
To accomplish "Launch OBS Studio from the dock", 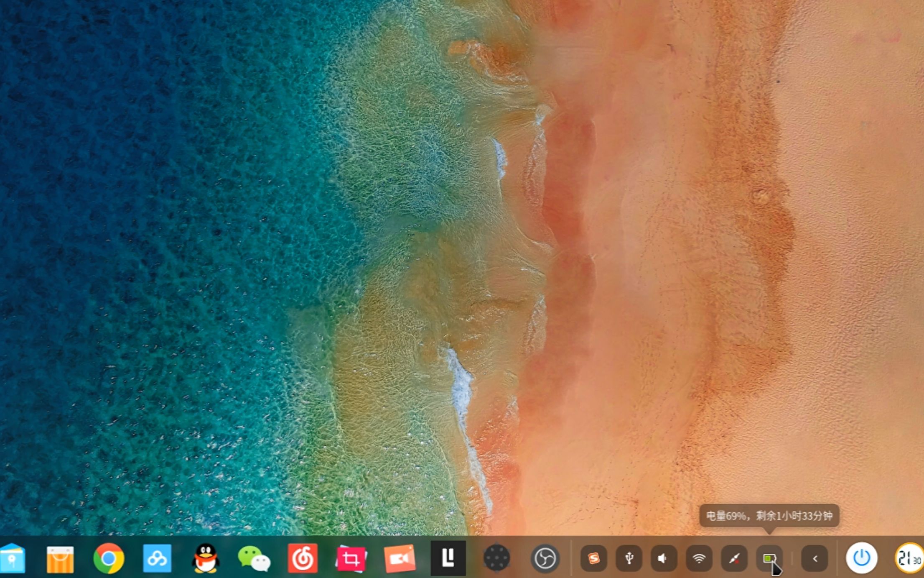I will pyautogui.click(x=545, y=558).
